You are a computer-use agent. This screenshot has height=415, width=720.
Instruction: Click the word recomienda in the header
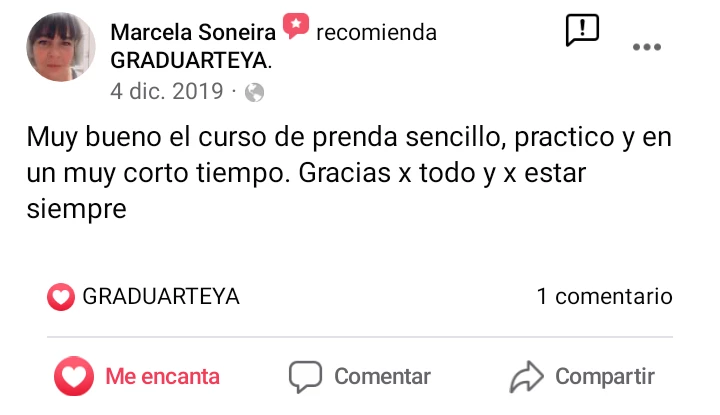point(376,32)
